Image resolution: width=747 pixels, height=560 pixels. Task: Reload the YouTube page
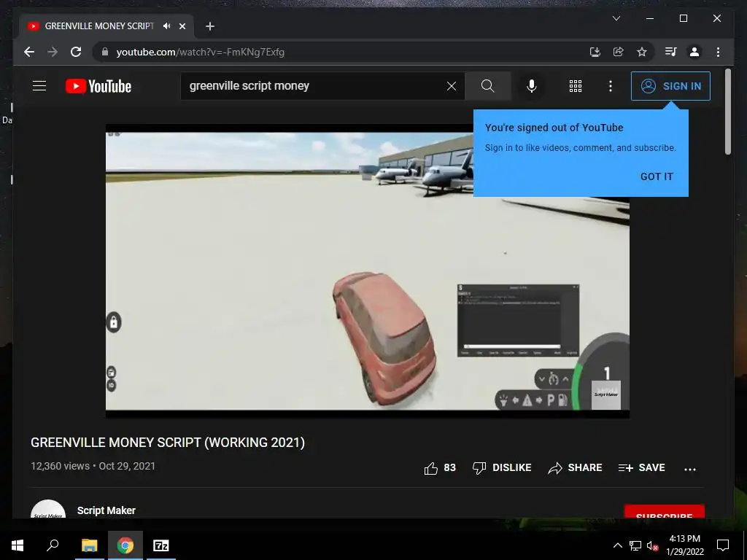76,52
